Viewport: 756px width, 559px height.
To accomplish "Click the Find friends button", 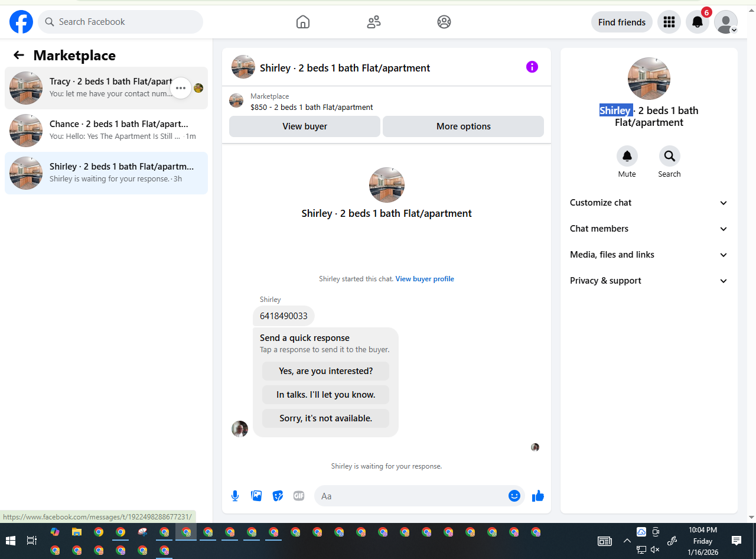I will pos(622,22).
